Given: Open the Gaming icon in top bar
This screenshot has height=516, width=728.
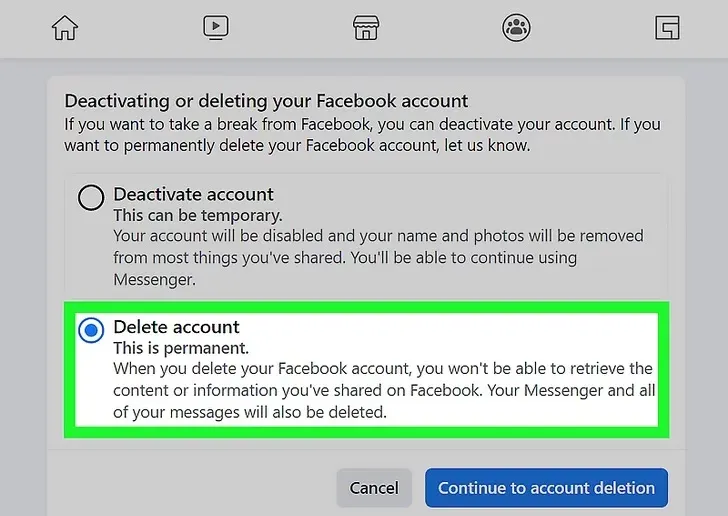Looking at the screenshot, I should [667, 28].
